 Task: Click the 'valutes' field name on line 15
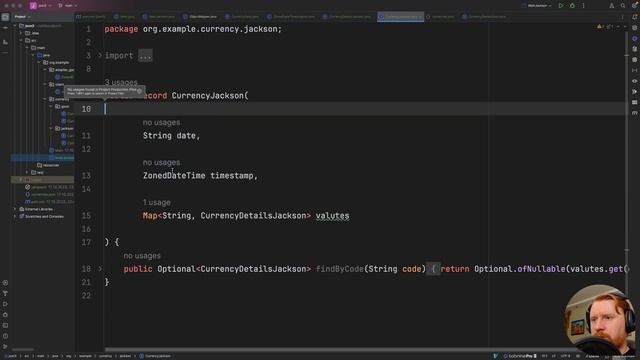click(x=332, y=216)
